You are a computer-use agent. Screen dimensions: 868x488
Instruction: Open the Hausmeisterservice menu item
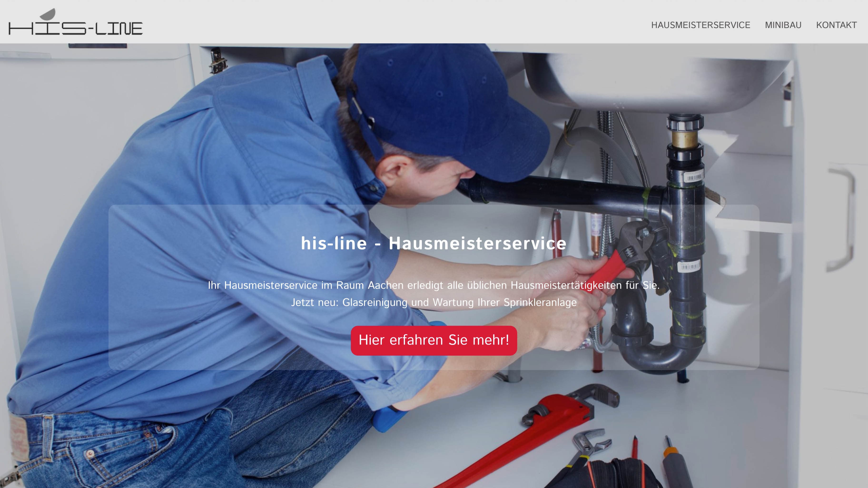(x=700, y=25)
